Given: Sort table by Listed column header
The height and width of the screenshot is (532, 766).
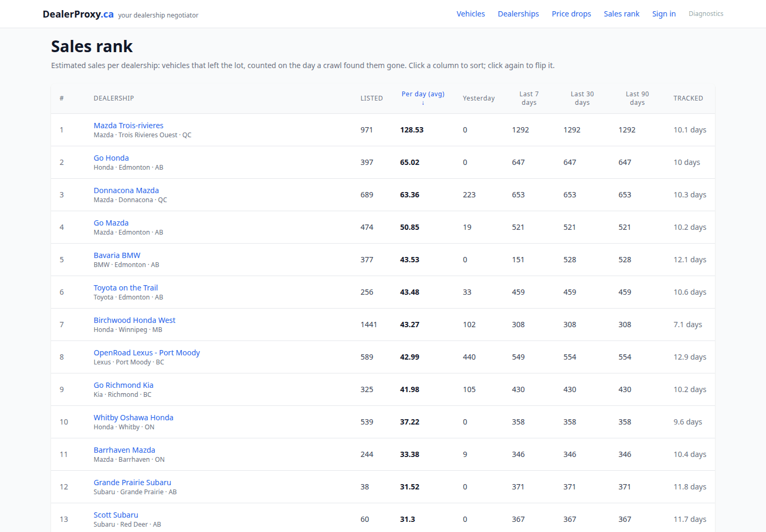Looking at the screenshot, I should point(371,98).
